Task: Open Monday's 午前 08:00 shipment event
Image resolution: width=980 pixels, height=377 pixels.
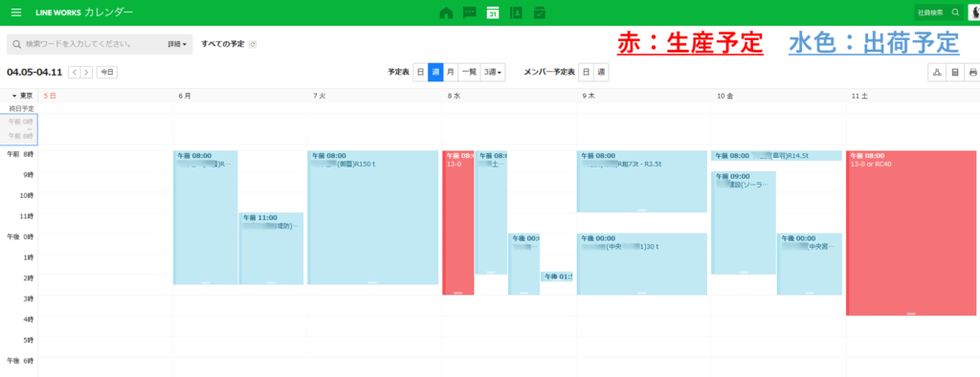Action: point(205,217)
